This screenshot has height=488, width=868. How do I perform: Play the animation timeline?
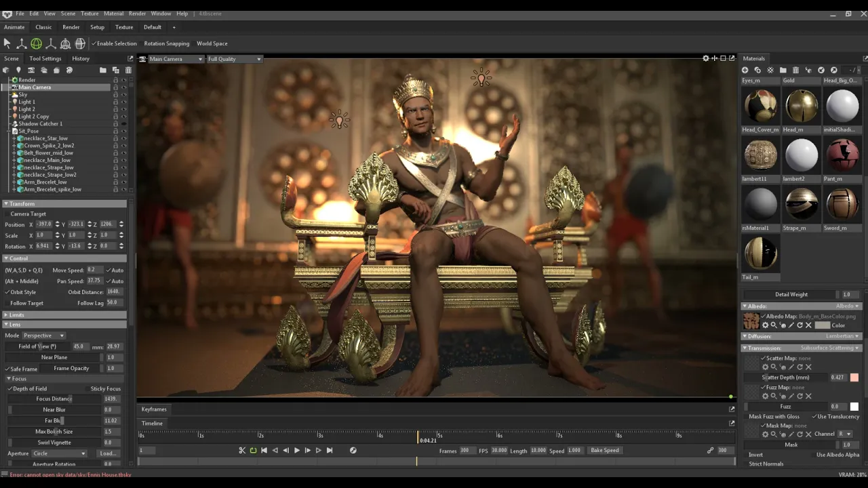296,450
